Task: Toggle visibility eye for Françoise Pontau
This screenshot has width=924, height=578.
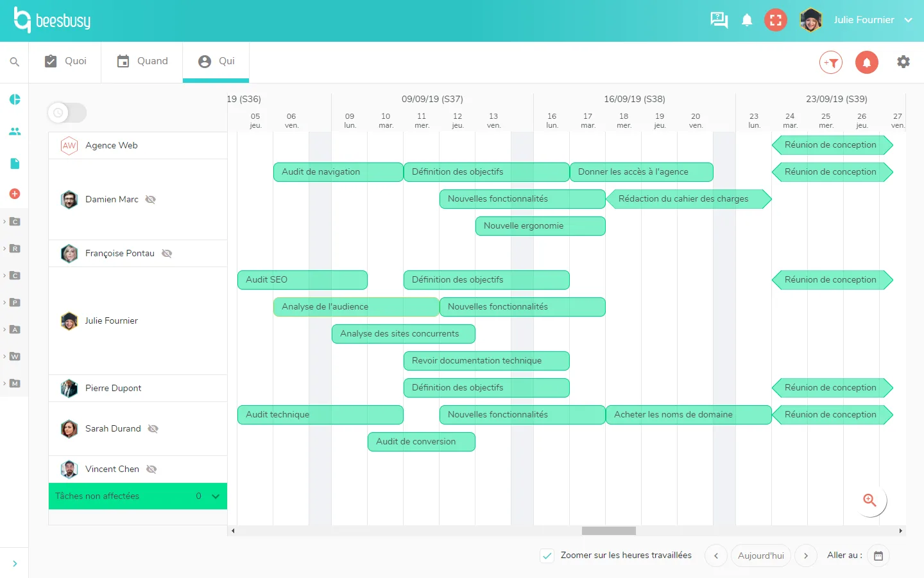Action: (x=167, y=254)
